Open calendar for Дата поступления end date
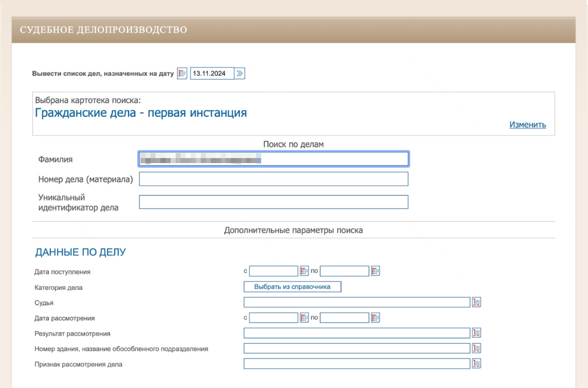588x388 pixels. pos(375,271)
